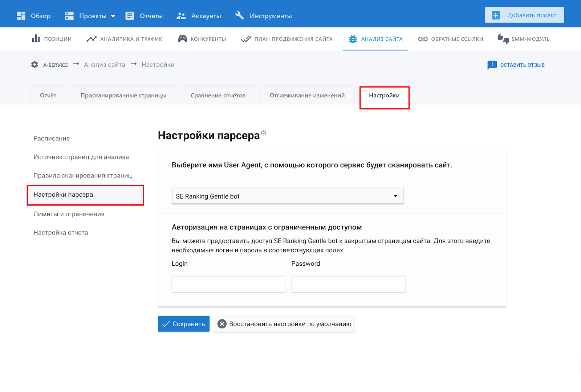Click the gear icon beside A-SERVICE
This screenshot has width=581, height=392.
(x=34, y=65)
